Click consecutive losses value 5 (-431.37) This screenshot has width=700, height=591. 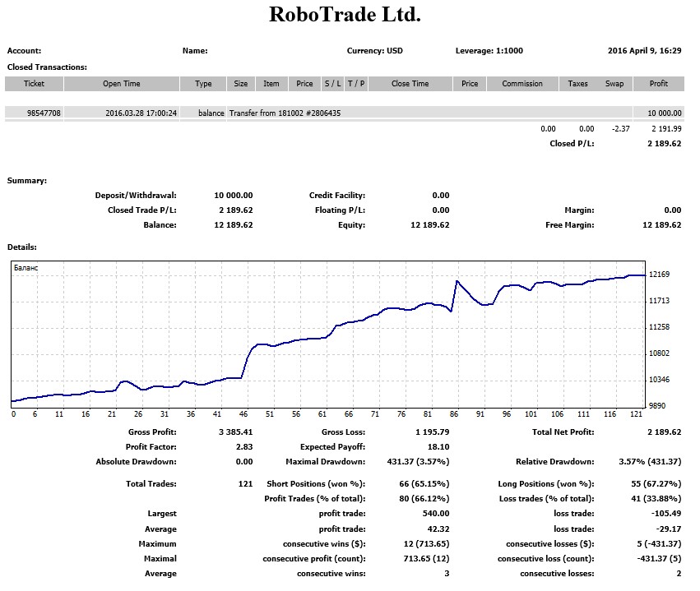click(x=660, y=544)
